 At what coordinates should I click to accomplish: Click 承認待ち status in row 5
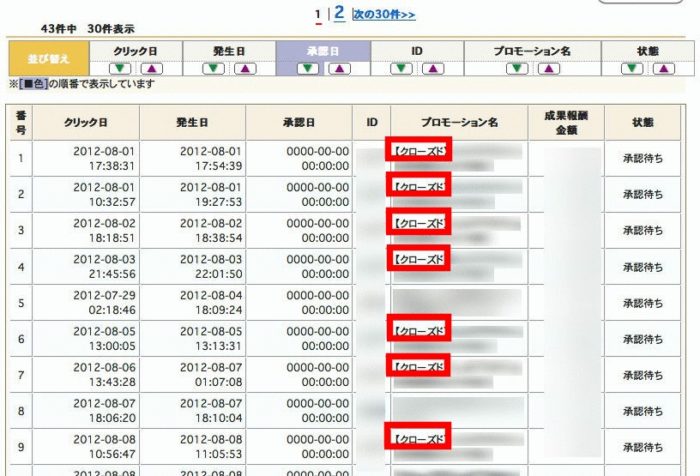pyautogui.click(x=642, y=302)
